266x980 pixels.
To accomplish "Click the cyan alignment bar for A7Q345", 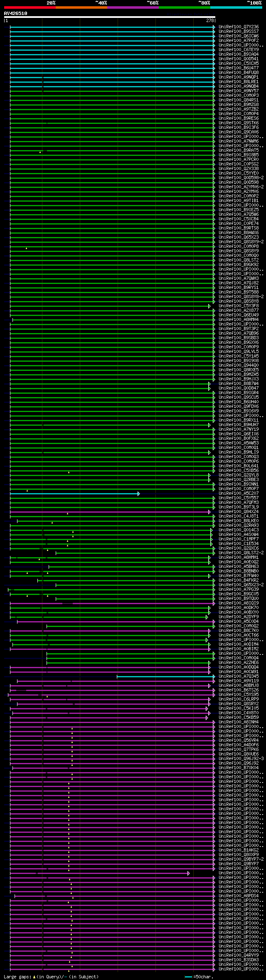I will click(166, 676).
